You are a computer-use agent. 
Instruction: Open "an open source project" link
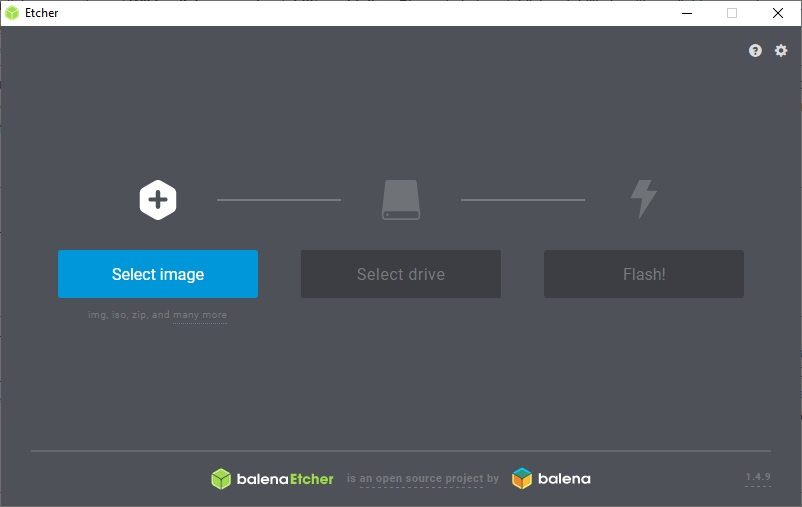tap(421, 478)
